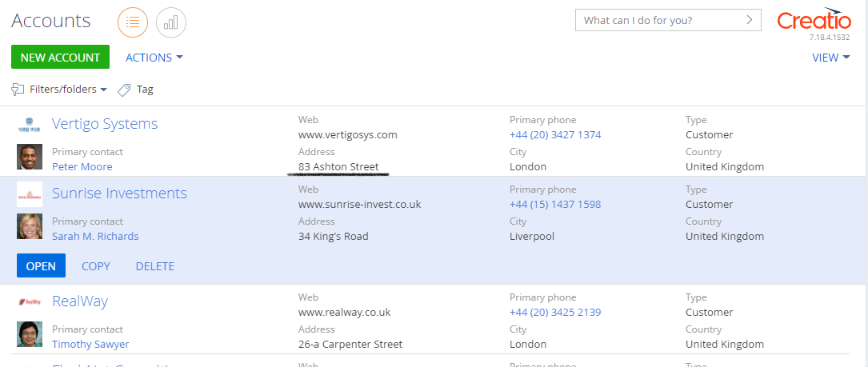Select DELETE for the selected account

pyautogui.click(x=155, y=266)
